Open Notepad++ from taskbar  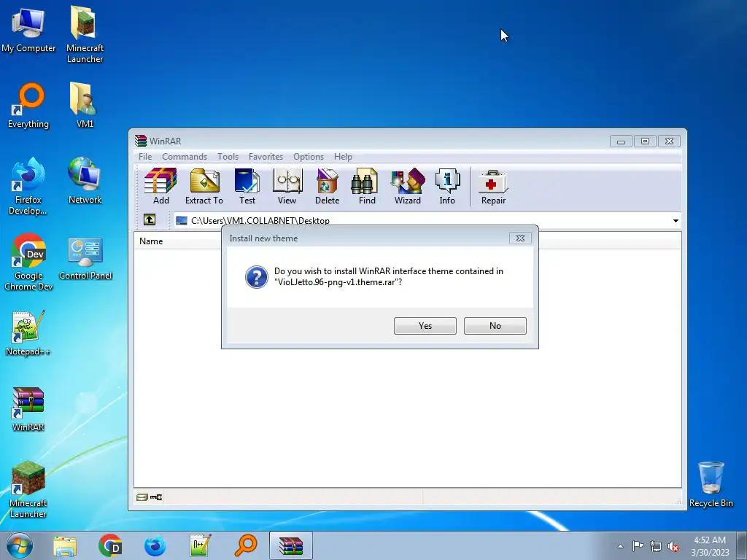pyautogui.click(x=200, y=545)
